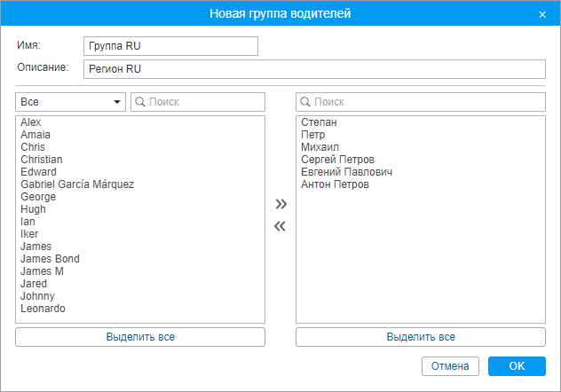Select driver 'Alex' in left list

[31, 122]
